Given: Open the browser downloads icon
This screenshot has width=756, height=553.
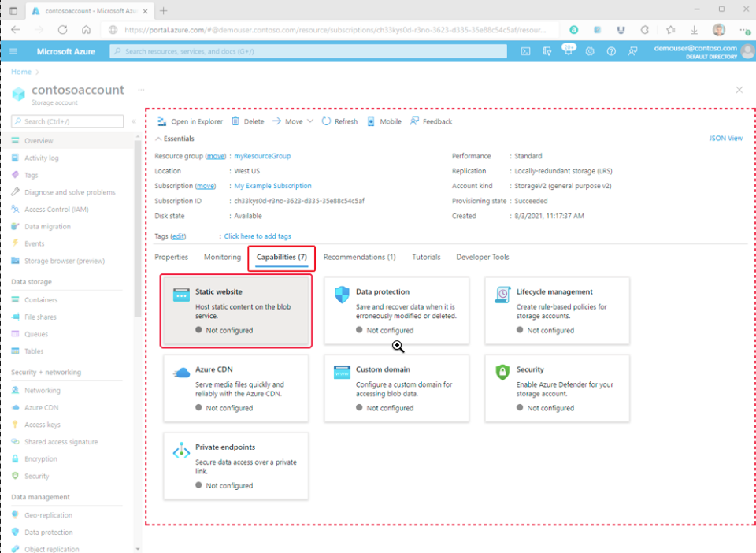Looking at the screenshot, I should click(695, 30).
